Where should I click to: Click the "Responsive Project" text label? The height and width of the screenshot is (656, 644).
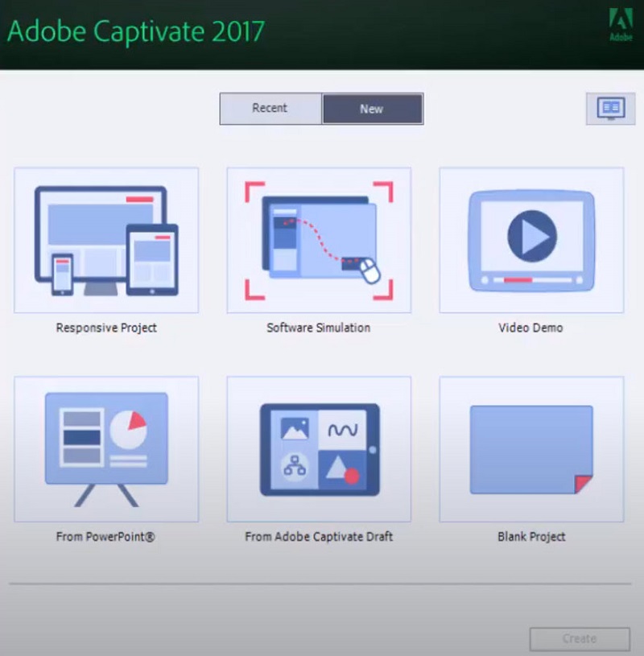pos(106,328)
